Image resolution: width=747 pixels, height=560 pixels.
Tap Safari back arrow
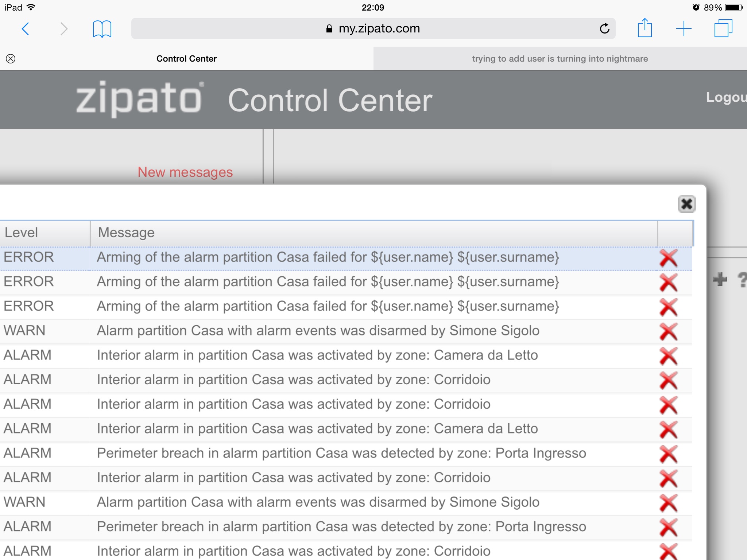[26, 29]
